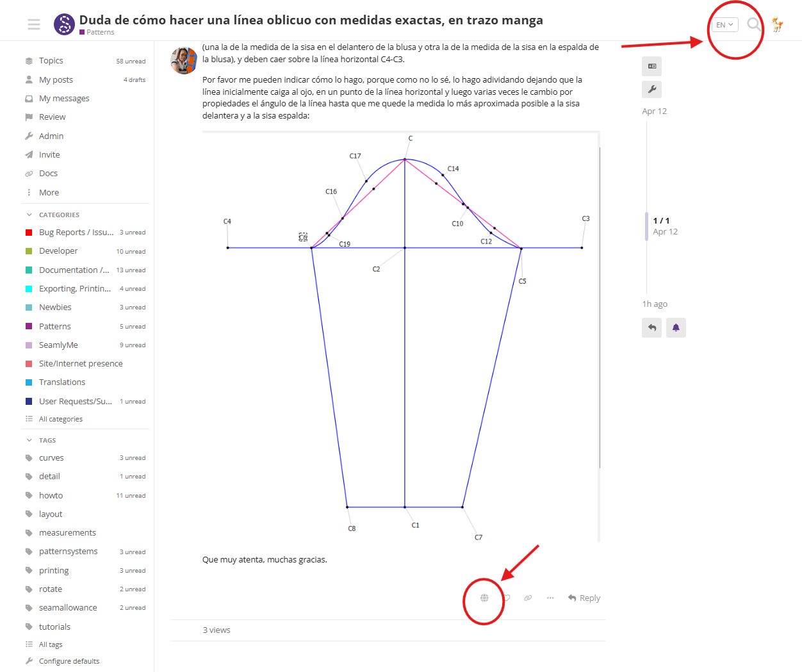This screenshot has width=802, height=672.
Task: Click the globe translate icon under the post
Action: [484, 598]
